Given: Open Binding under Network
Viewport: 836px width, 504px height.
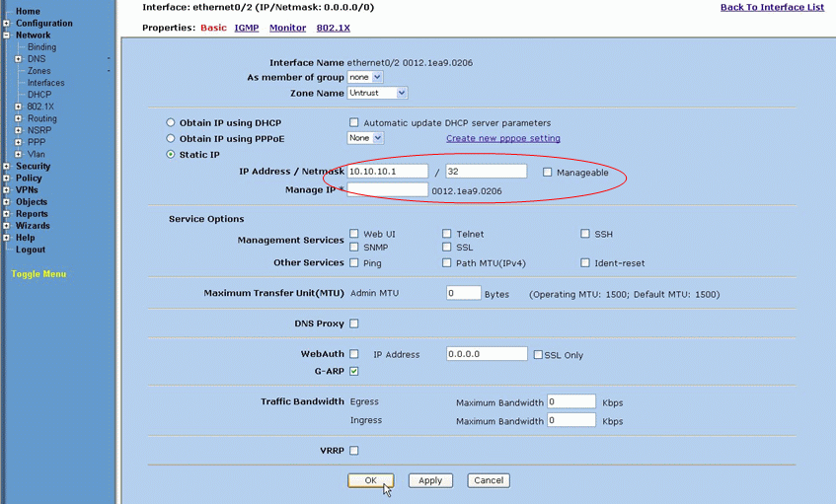Looking at the screenshot, I should (x=41, y=47).
